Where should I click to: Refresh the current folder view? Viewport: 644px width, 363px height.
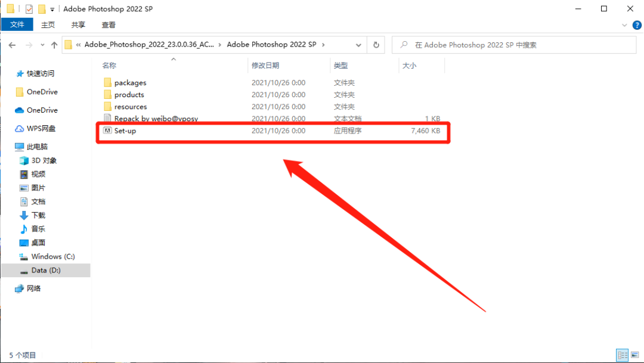(375, 44)
